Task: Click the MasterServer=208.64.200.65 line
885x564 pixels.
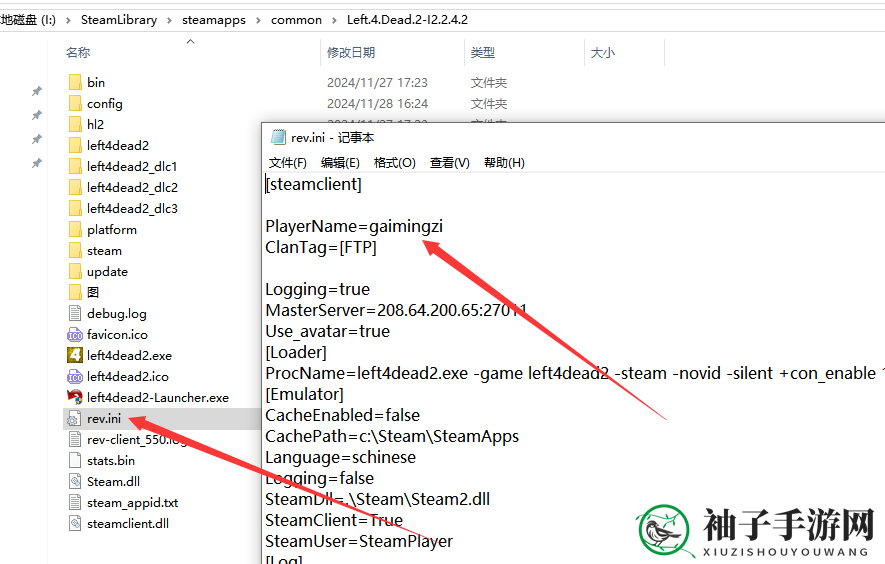Action: point(396,311)
